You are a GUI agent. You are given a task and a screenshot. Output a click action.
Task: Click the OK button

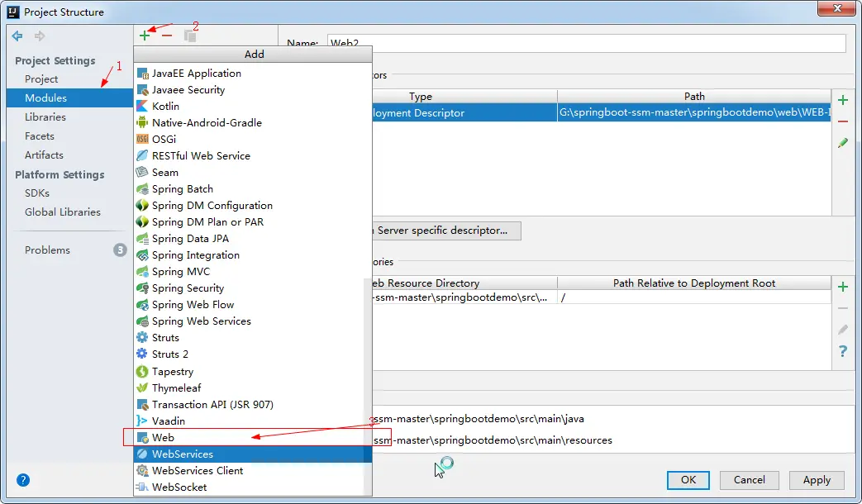(x=688, y=480)
